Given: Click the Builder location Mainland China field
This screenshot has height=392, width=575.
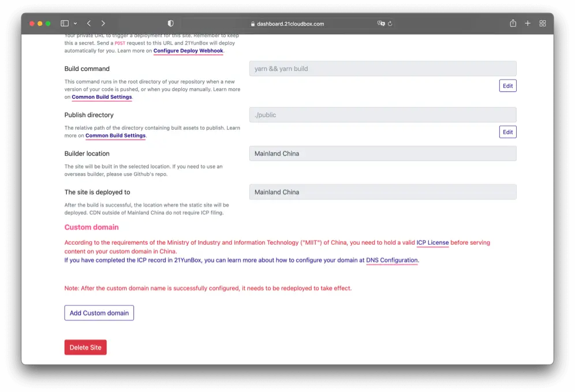Looking at the screenshot, I should click(383, 154).
